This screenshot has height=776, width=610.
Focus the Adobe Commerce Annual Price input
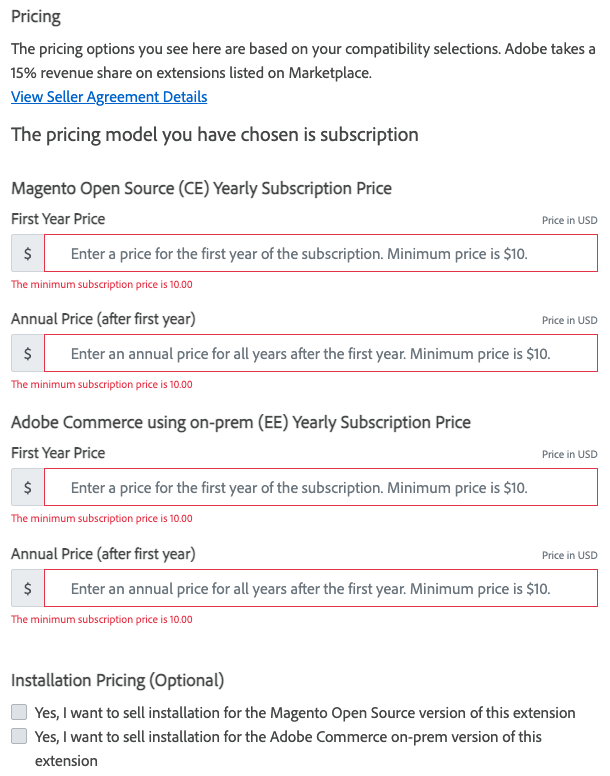click(320, 588)
